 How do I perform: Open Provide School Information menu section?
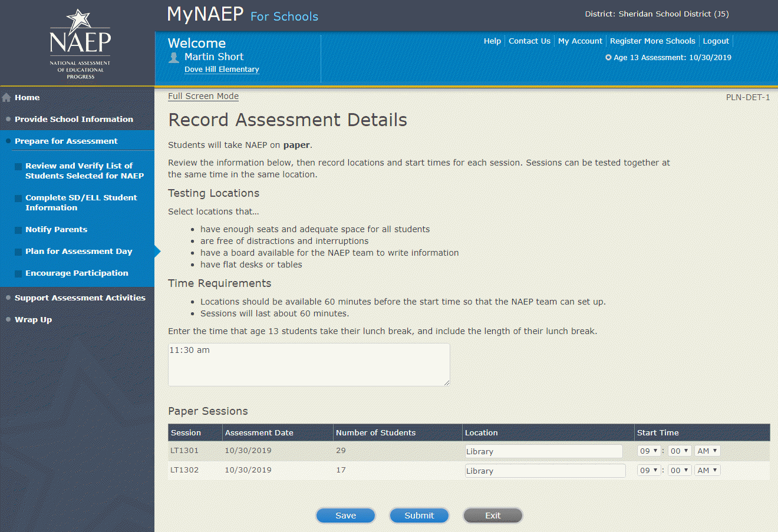pyautogui.click(x=74, y=119)
